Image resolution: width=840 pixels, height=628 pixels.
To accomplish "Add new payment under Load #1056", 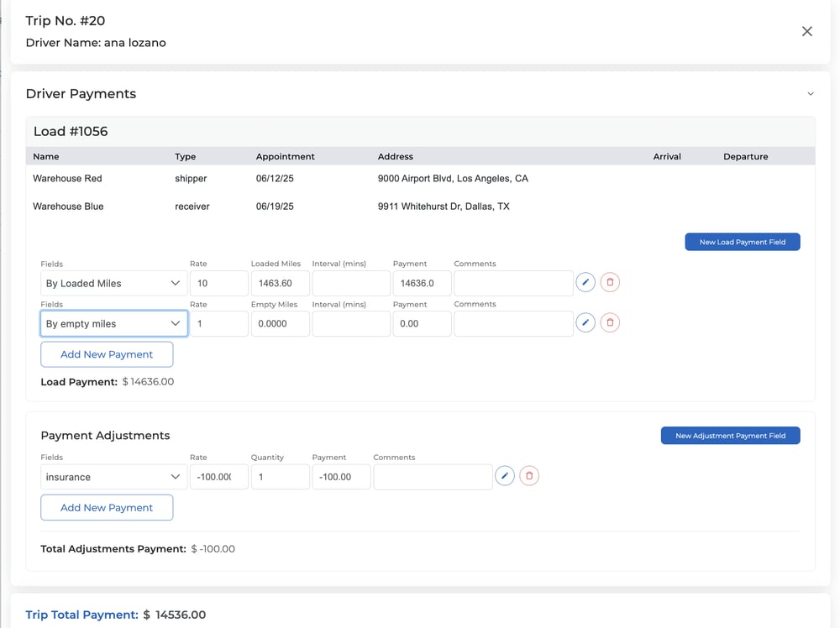I will (107, 354).
